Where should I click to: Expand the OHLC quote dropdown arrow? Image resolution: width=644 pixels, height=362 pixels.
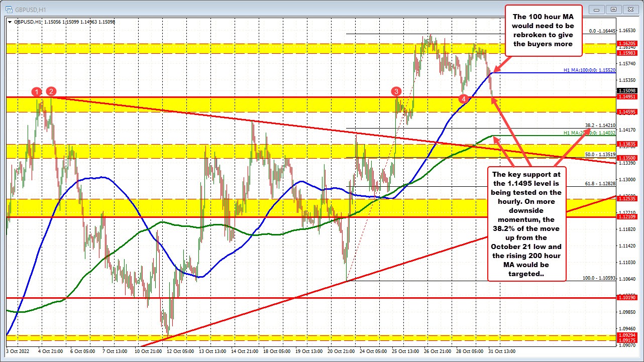pyautogui.click(x=9, y=22)
